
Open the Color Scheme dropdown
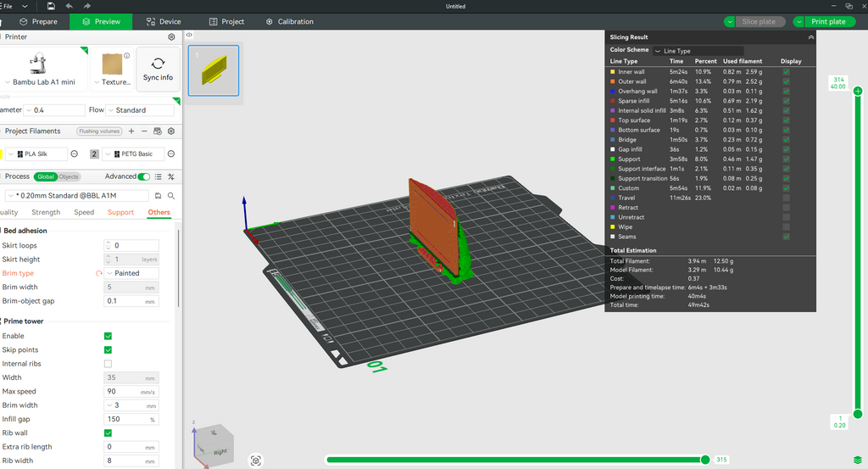tap(698, 51)
